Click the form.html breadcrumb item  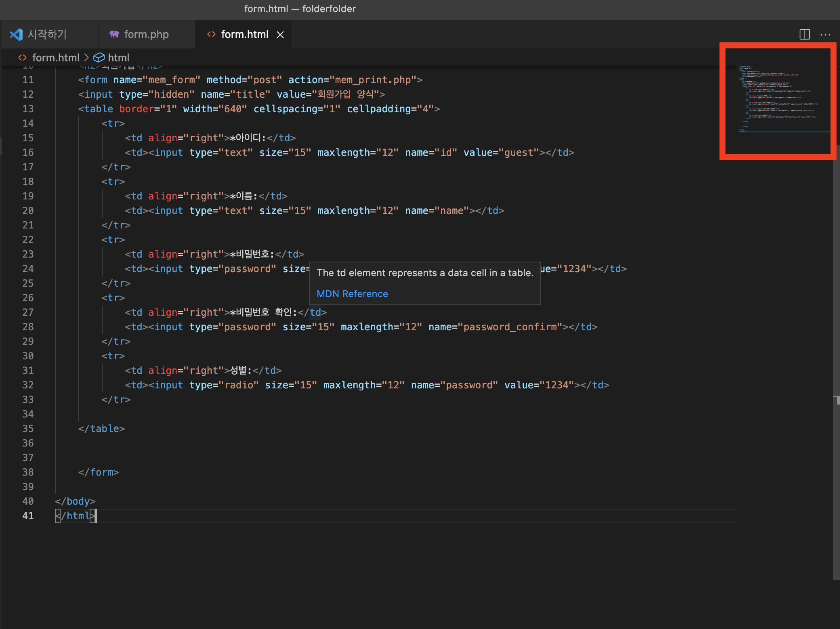point(56,58)
